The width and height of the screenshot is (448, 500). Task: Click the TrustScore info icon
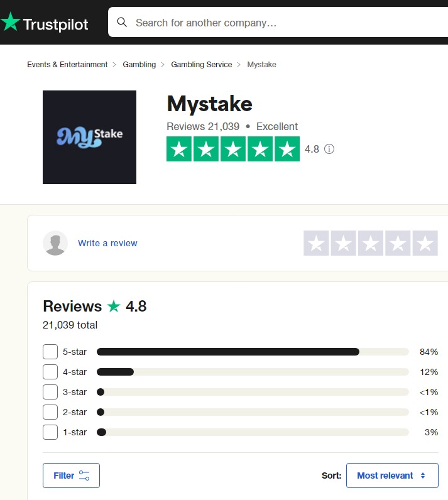(x=329, y=149)
